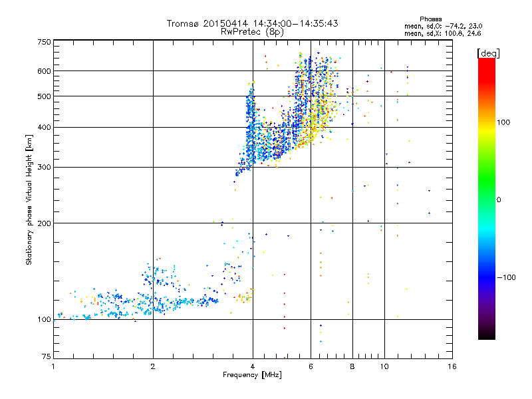Viewport: 532px width, 399px height.
Task: Click x-axis tick label '4'
Action: (x=253, y=366)
